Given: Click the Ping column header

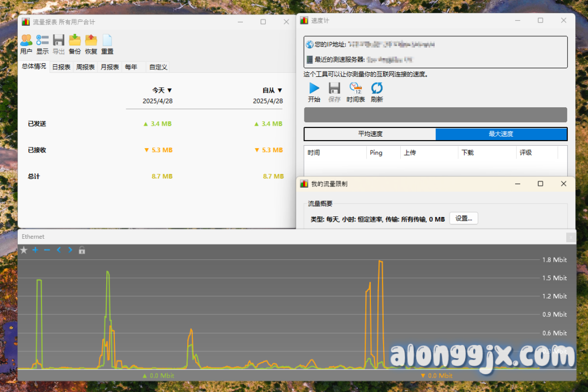Looking at the screenshot, I should pyautogui.click(x=376, y=153).
